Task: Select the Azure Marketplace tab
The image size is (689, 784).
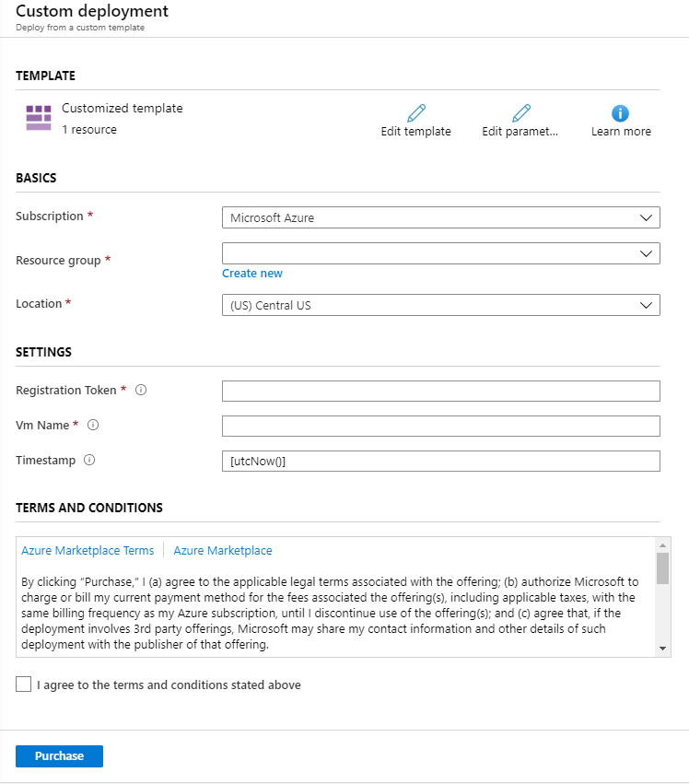Action: 223,551
